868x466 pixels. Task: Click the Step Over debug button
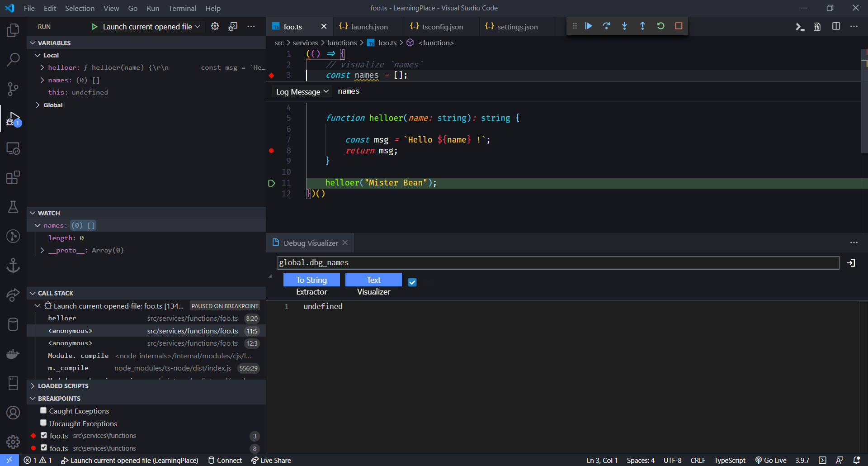coord(606,26)
